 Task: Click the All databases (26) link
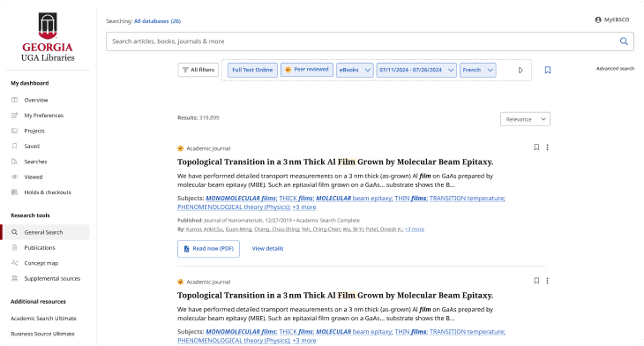point(157,21)
